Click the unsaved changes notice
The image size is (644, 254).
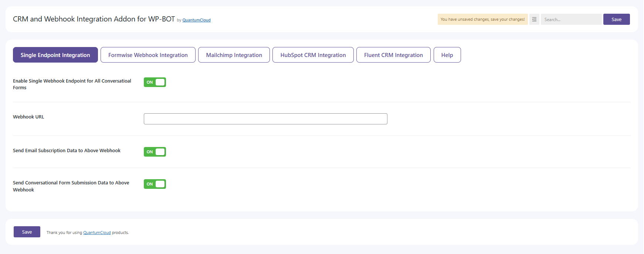(x=482, y=19)
